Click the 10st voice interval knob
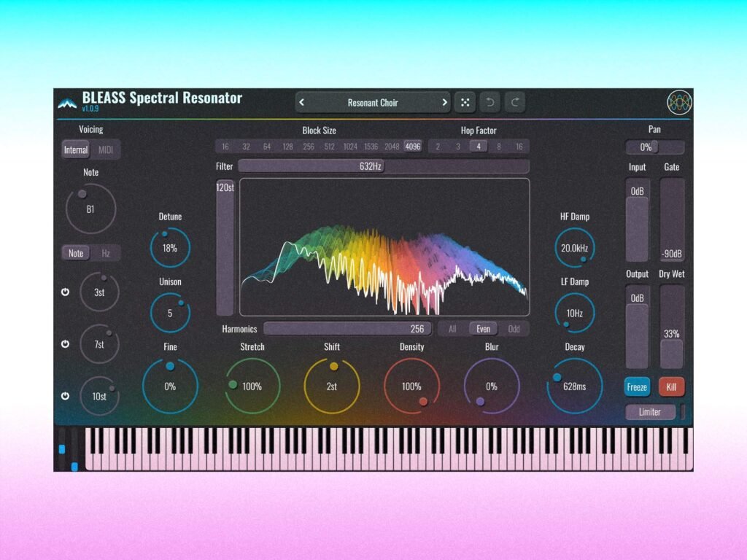The width and height of the screenshot is (747, 560). pyautogui.click(x=99, y=396)
